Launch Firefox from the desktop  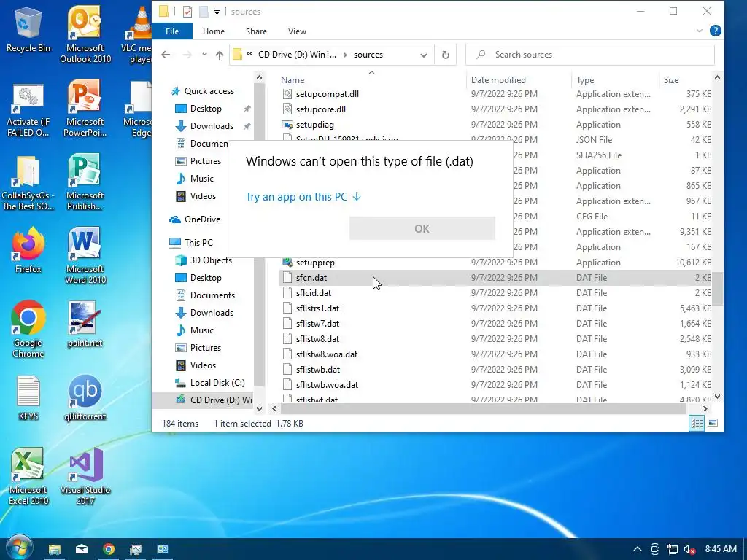[x=28, y=250]
